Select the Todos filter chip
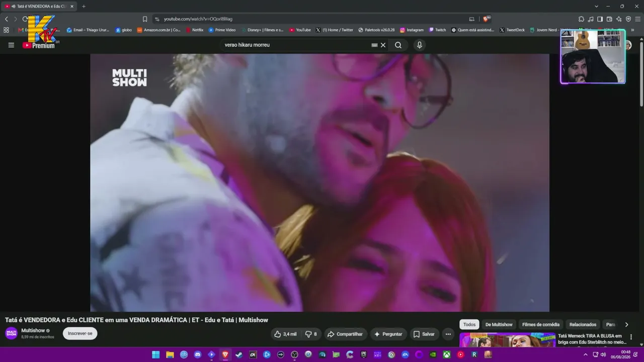The width and height of the screenshot is (644, 362). (469, 324)
